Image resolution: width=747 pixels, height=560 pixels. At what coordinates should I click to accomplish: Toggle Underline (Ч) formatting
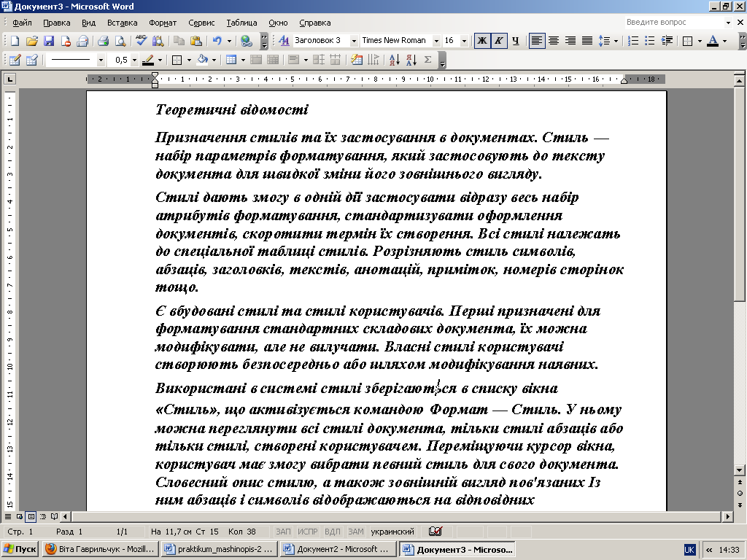[515, 41]
